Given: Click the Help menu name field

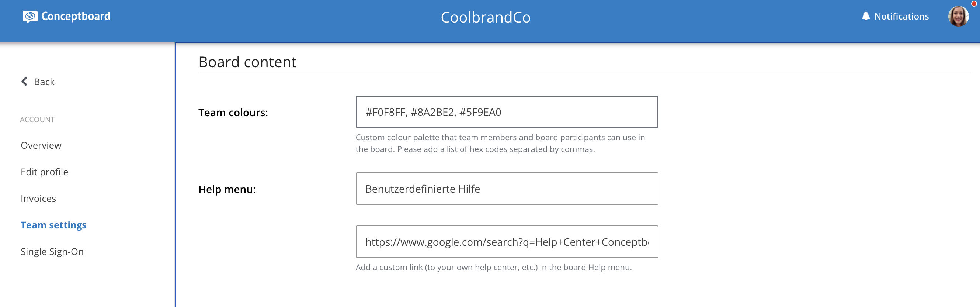Looking at the screenshot, I should (x=507, y=189).
